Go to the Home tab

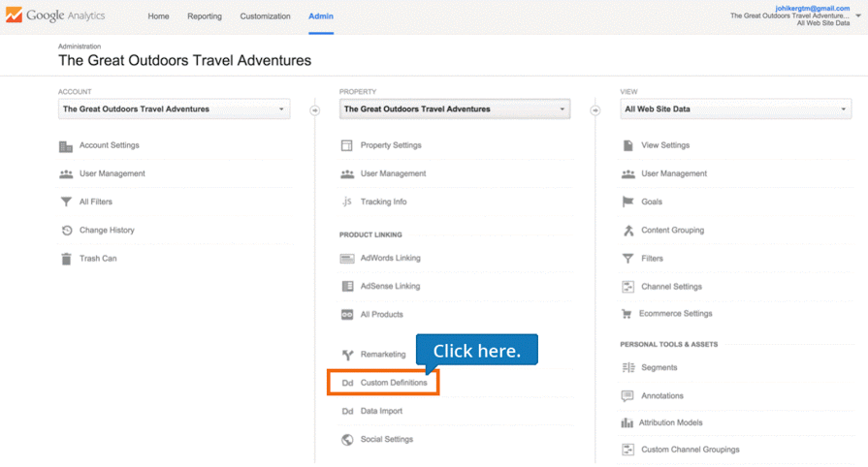pos(158,16)
